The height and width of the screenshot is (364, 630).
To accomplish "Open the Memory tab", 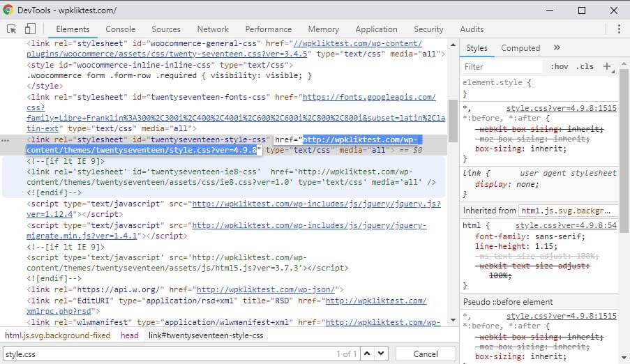I will [324, 29].
